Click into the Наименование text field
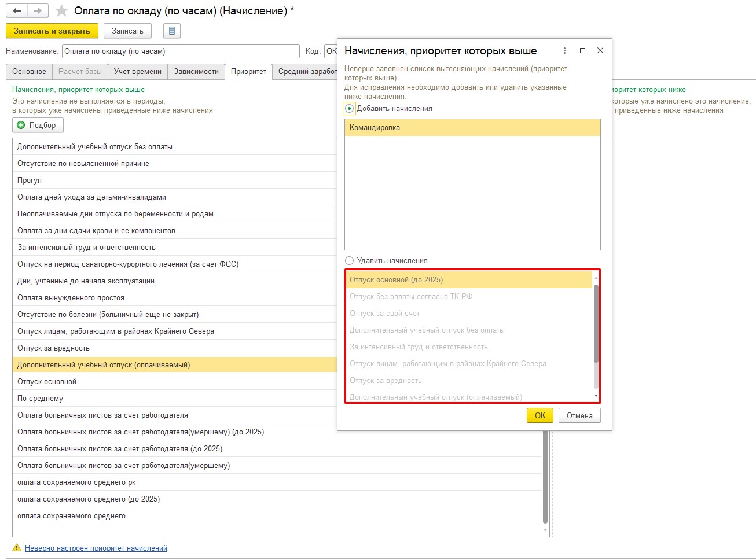Image resolution: width=756 pixels, height=560 pixels. (180, 51)
